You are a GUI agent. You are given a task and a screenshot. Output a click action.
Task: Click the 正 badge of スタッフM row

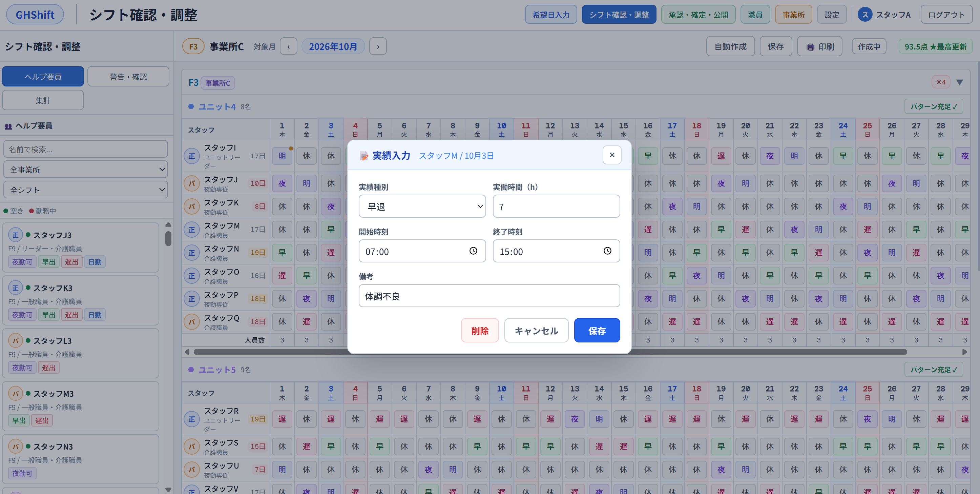[x=192, y=230]
